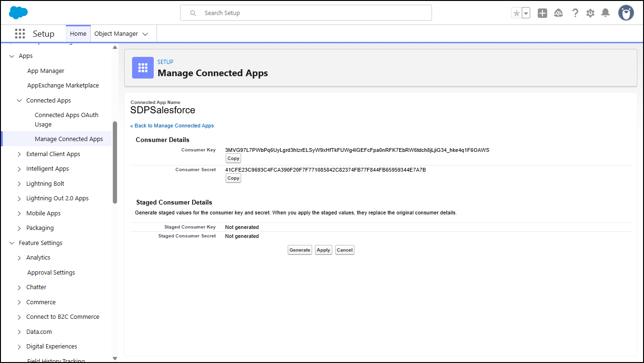
Task: Expand the Analytics section
Action: pos(19,258)
